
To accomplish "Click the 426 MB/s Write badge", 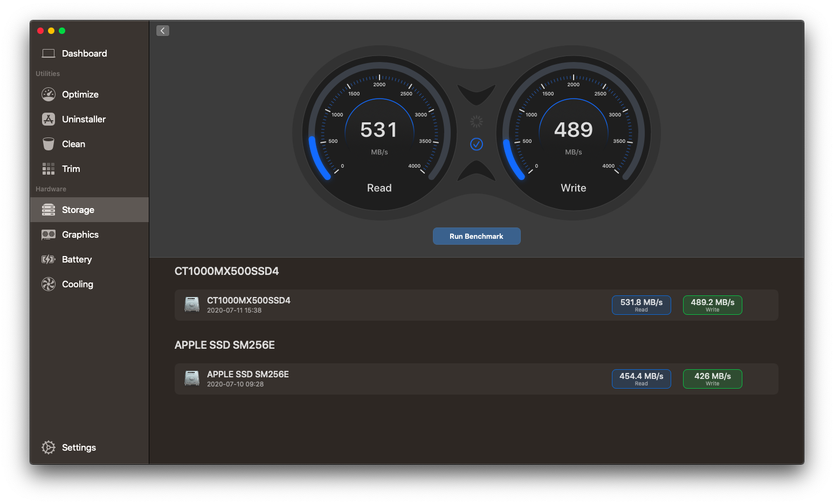I will coord(713,379).
